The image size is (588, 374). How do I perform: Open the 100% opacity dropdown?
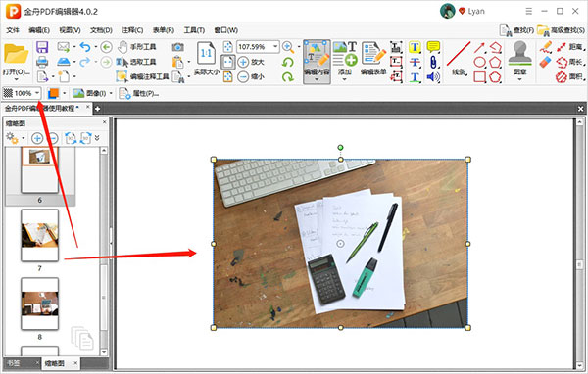(37, 93)
